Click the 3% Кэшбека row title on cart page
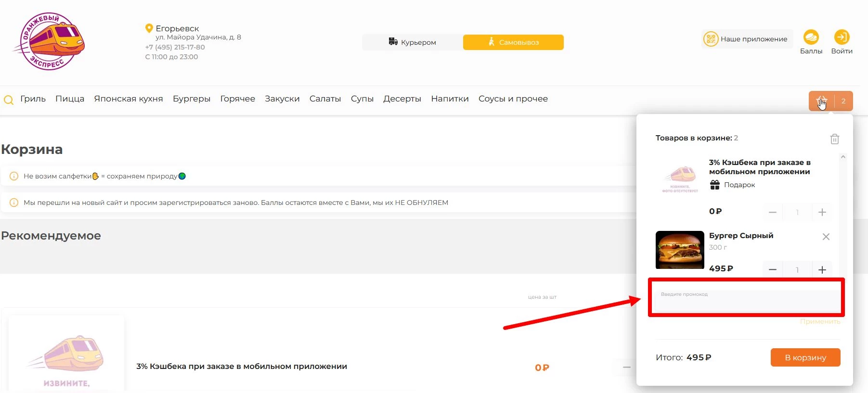This screenshot has height=393, width=868. (x=242, y=367)
